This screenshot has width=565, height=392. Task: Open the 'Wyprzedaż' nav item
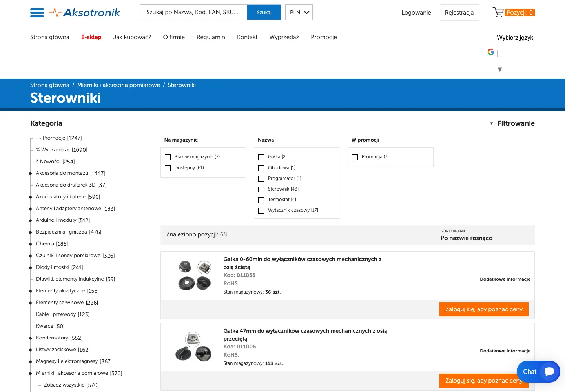(284, 37)
